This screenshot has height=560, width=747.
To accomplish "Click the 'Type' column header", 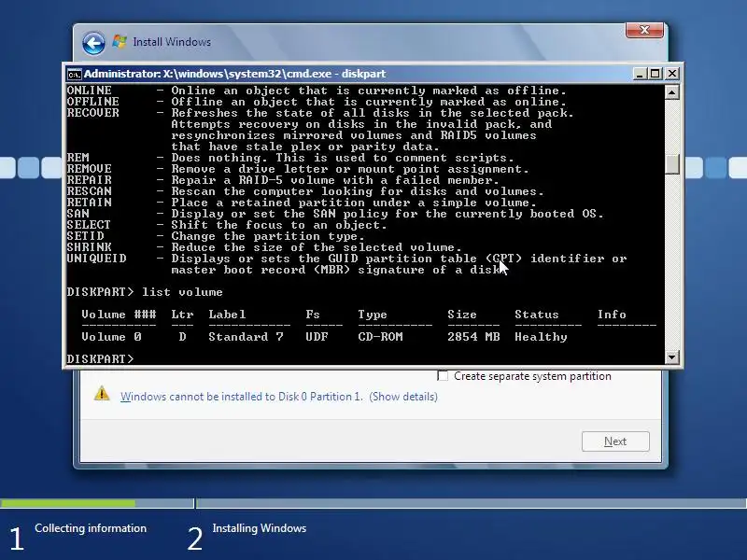I will point(373,315).
